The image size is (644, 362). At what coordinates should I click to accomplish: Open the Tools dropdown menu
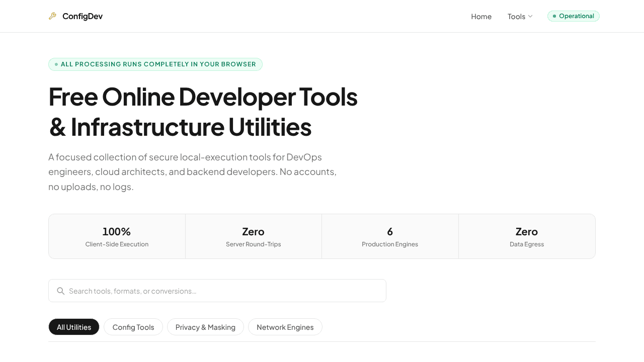(x=520, y=17)
